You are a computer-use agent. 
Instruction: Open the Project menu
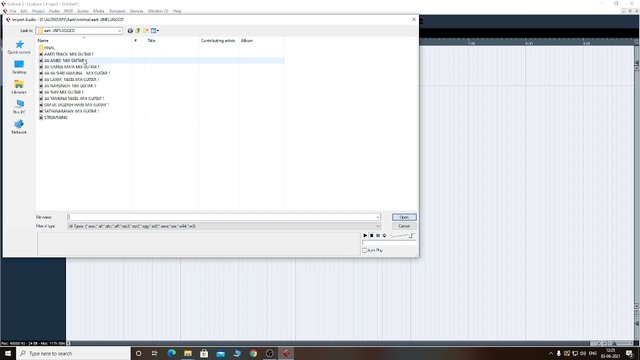point(38,11)
